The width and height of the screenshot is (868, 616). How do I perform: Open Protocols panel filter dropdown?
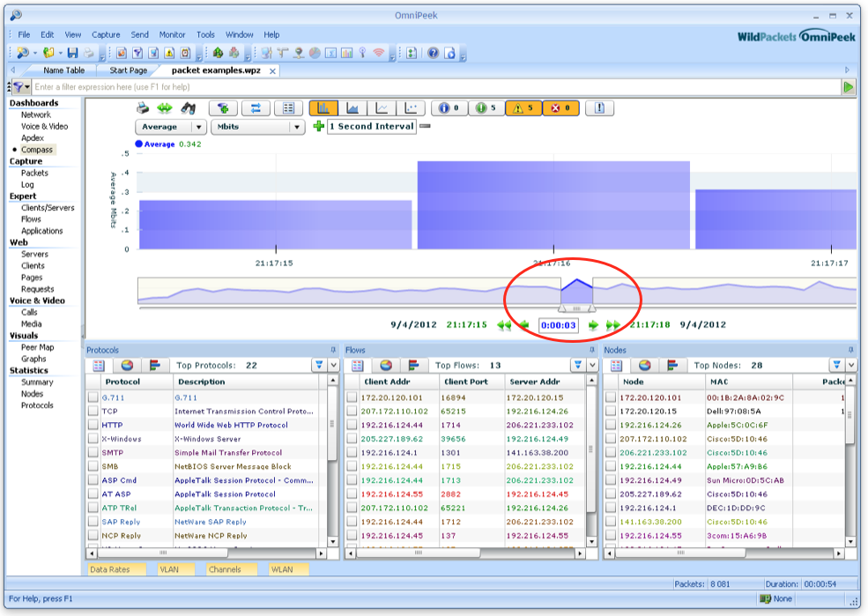319,366
